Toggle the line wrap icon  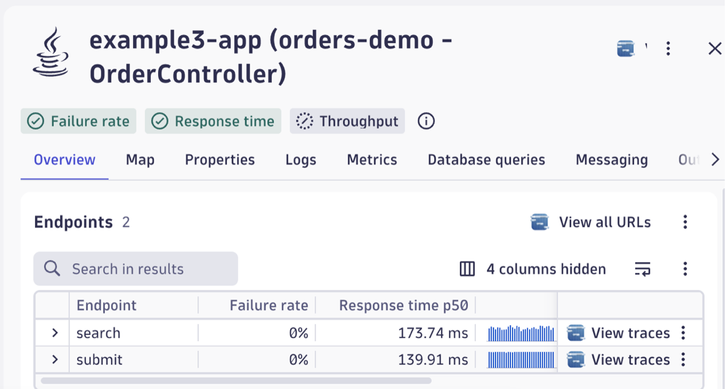click(x=643, y=269)
